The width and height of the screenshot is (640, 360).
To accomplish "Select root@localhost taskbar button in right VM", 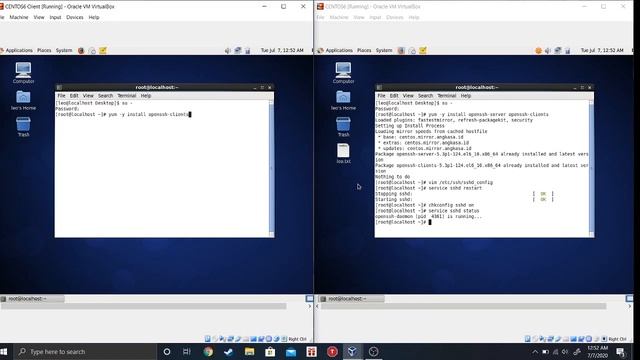I will [352, 299].
